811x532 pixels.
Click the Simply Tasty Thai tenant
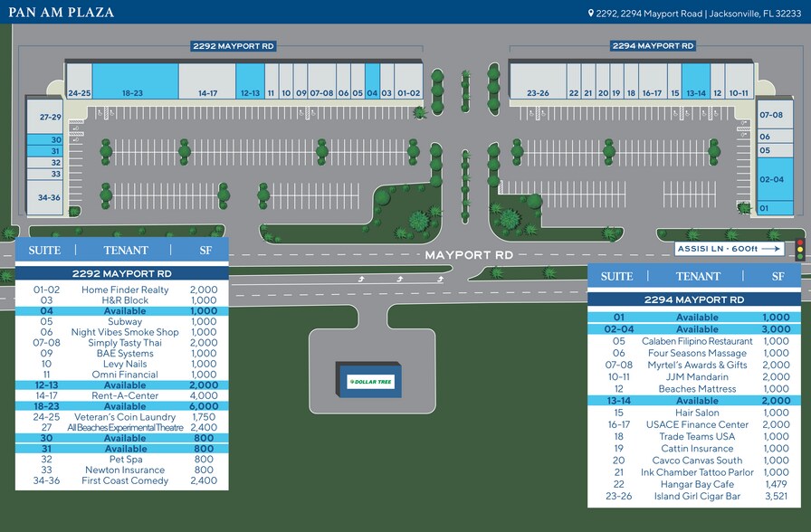tap(125, 343)
